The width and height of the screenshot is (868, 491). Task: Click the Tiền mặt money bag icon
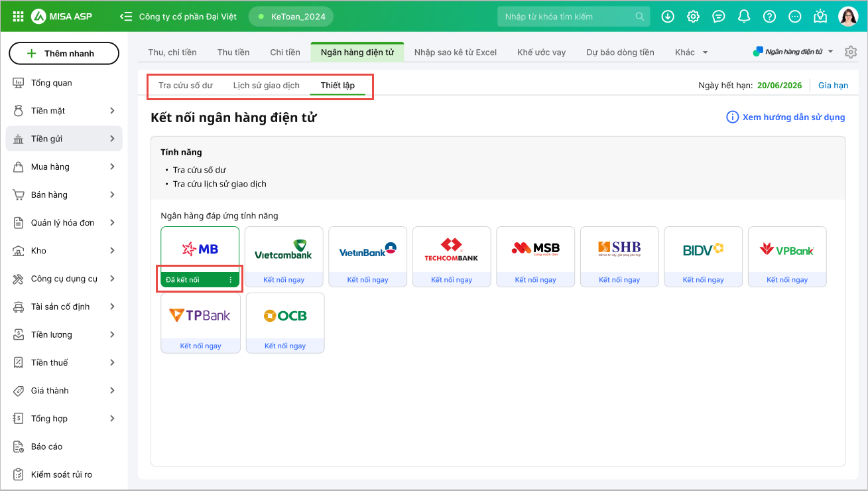click(x=19, y=111)
